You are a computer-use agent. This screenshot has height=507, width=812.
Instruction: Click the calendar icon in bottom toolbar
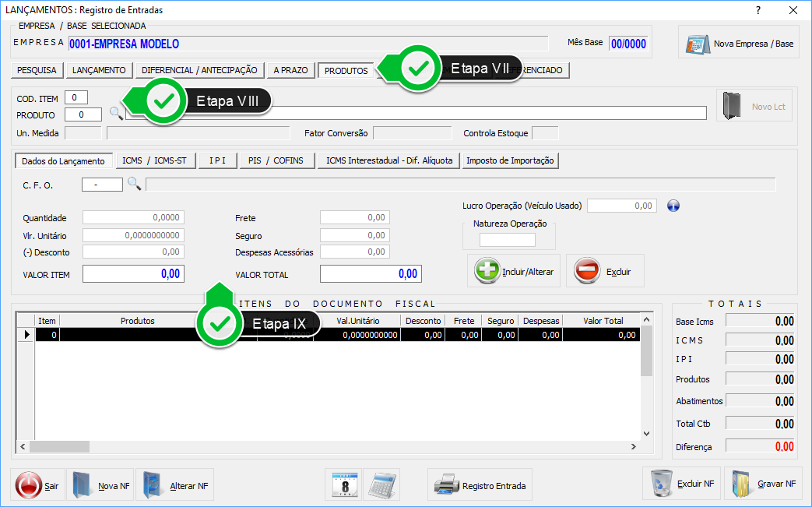[x=343, y=485]
